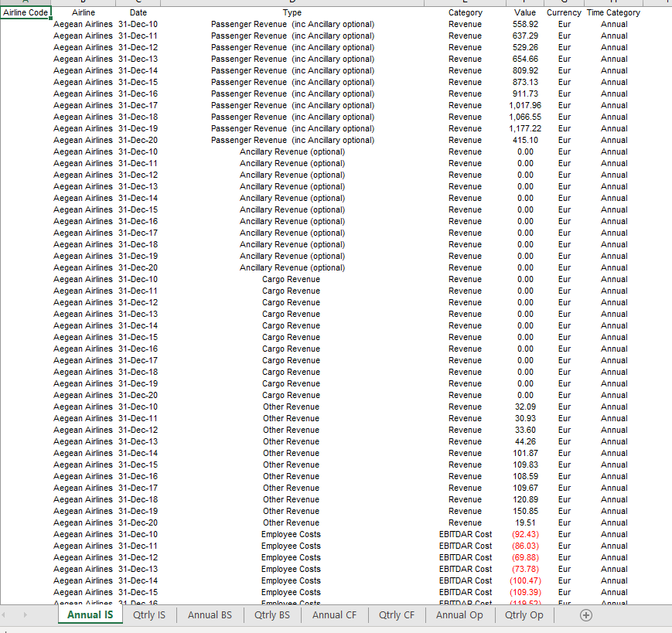Select the Other Revenue value 32.09

pyautogui.click(x=525, y=407)
